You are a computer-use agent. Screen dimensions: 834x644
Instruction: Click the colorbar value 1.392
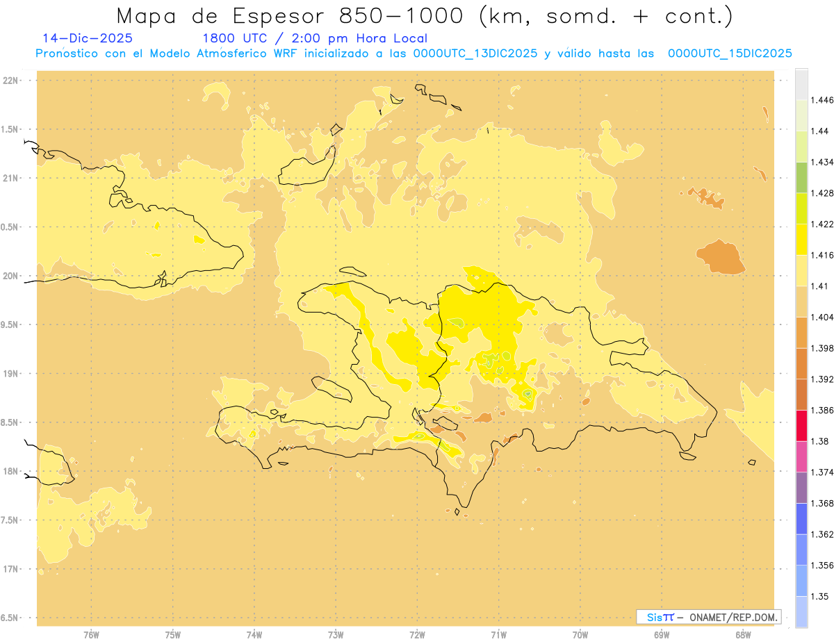coord(824,379)
